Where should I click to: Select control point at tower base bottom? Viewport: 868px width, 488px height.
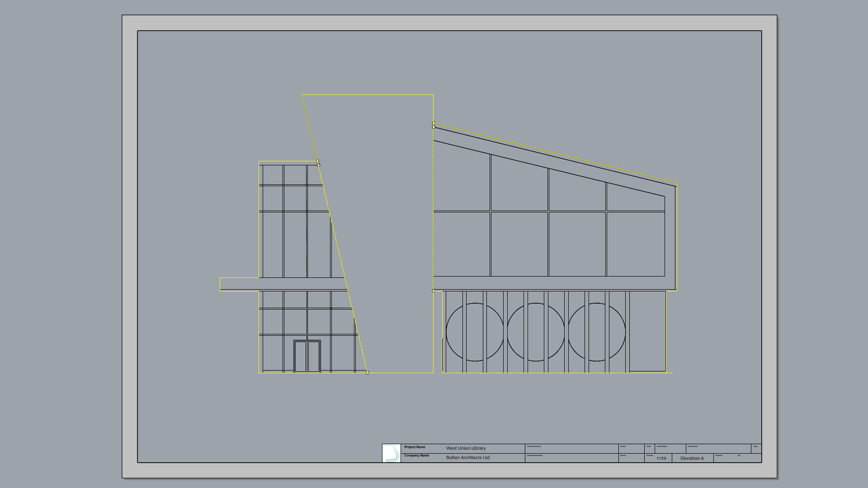(x=368, y=373)
